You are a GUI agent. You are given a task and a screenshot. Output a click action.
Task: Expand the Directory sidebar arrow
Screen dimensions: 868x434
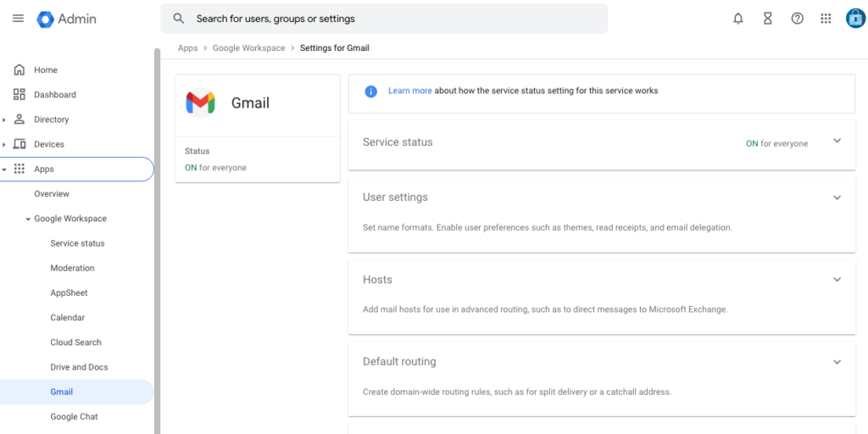(4, 120)
